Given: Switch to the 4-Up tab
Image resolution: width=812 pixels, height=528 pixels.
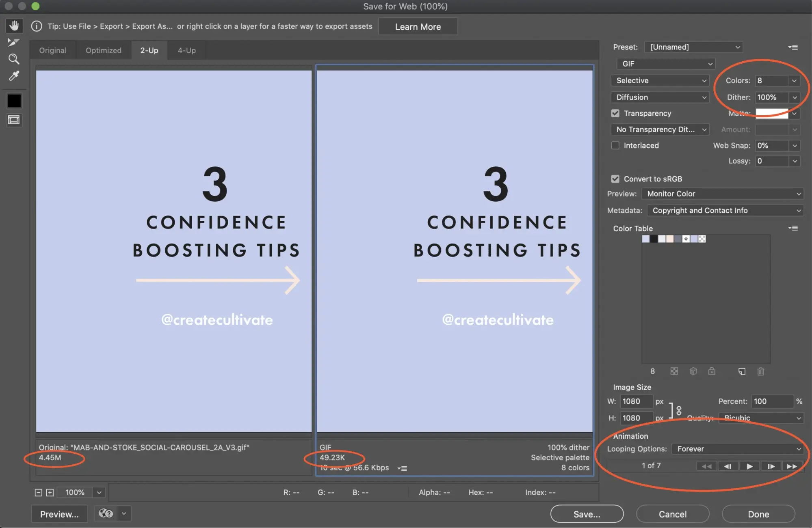Looking at the screenshot, I should [x=186, y=50].
